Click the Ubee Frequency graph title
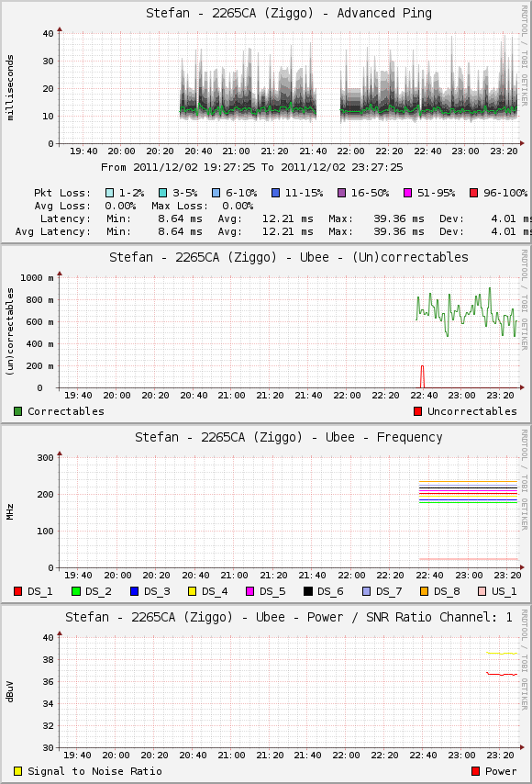 tap(289, 438)
